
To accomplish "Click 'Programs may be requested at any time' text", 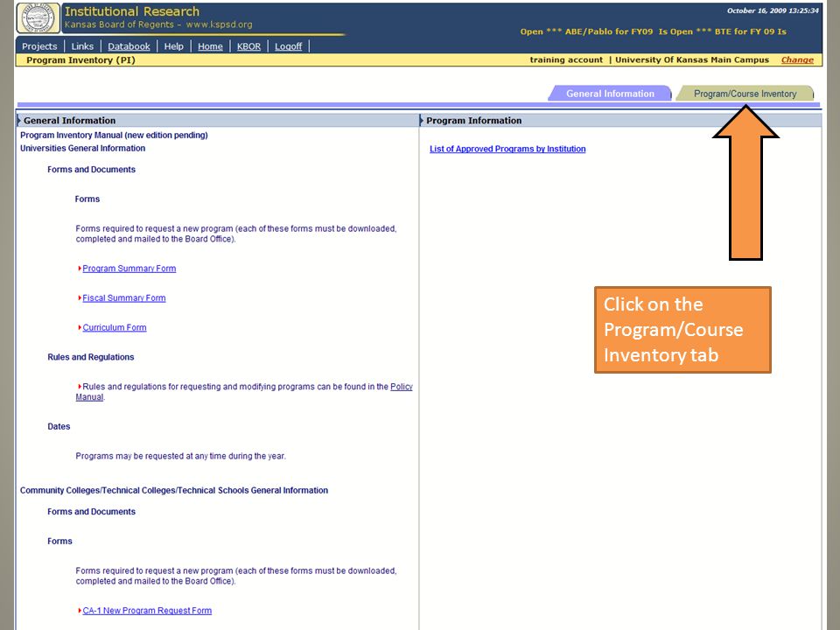I will [180, 456].
